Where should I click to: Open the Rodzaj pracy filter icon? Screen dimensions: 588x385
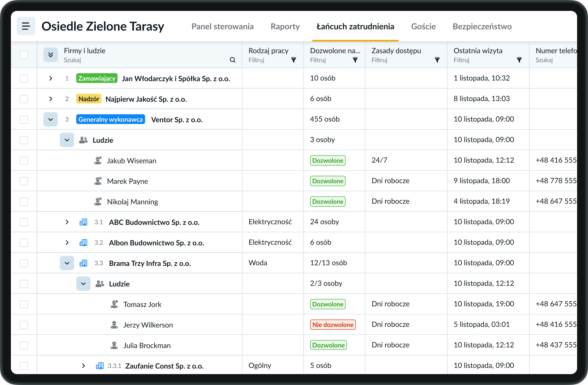tap(293, 60)
